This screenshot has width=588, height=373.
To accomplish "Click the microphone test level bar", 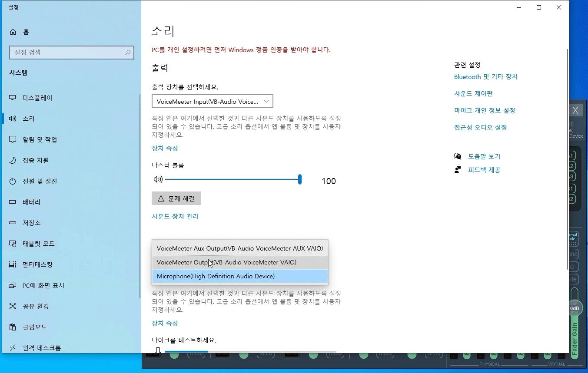I will pos(250,351).
